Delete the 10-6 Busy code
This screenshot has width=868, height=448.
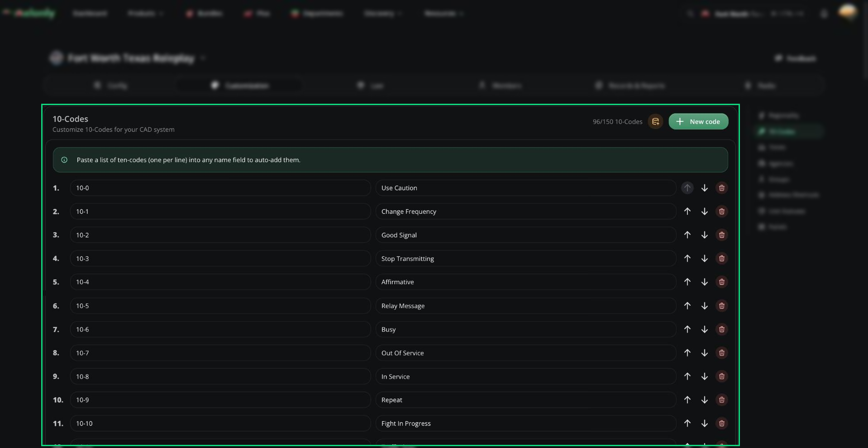pyautogui.click(x=721, y=329)
